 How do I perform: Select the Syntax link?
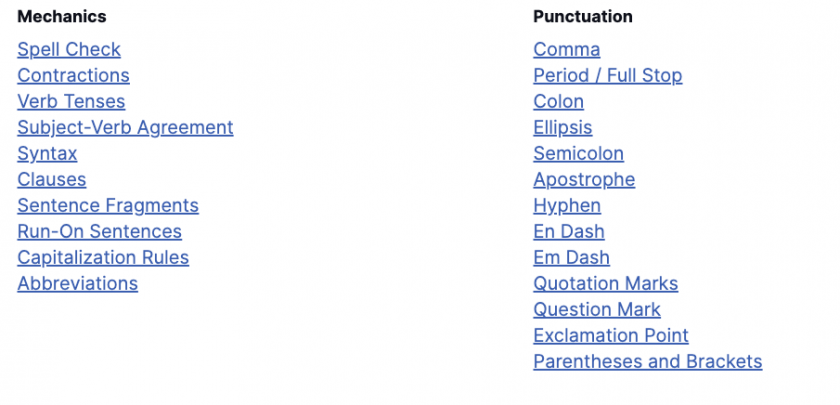click(x=47, y=154)
